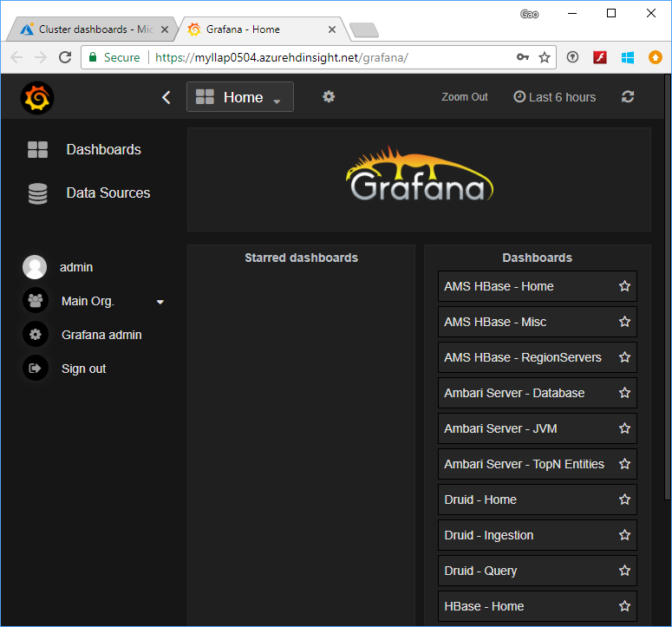The image size is (672, 627).
Task: Click the Dashboards grid icon in the sidebar
Action: (37, 149)
